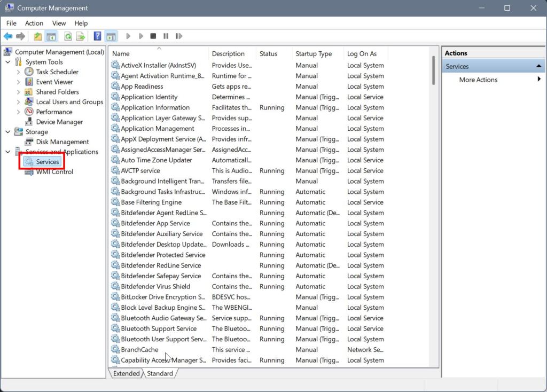The width and height of the screenshot is (547, 392).
Task: Switch to the Extended tab
Action: tap(126, 373)
